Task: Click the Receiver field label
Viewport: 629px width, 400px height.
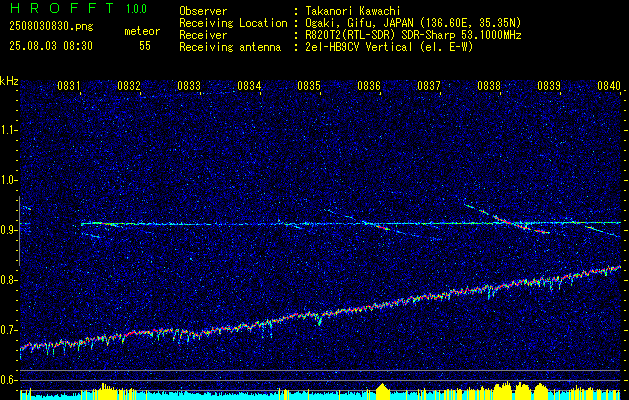Action: click(203, 35)
